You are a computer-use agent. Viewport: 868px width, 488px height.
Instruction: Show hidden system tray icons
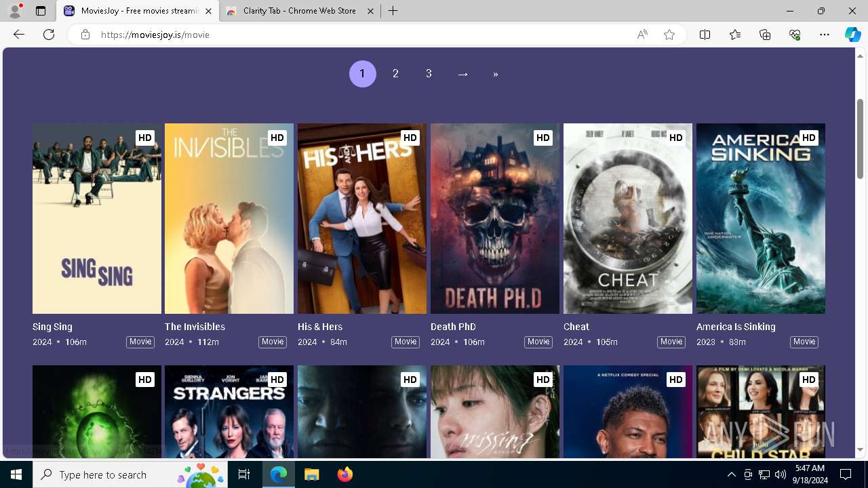[731, 474]
